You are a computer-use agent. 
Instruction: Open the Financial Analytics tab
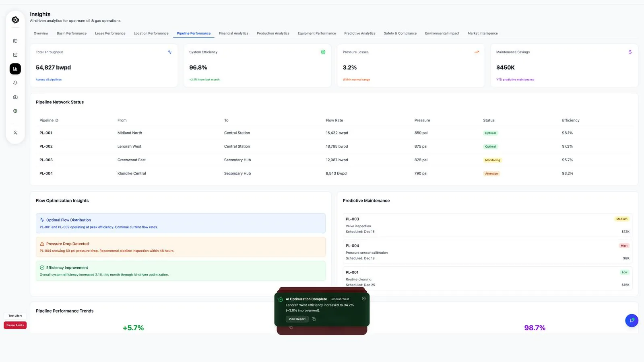click(233, 33)
